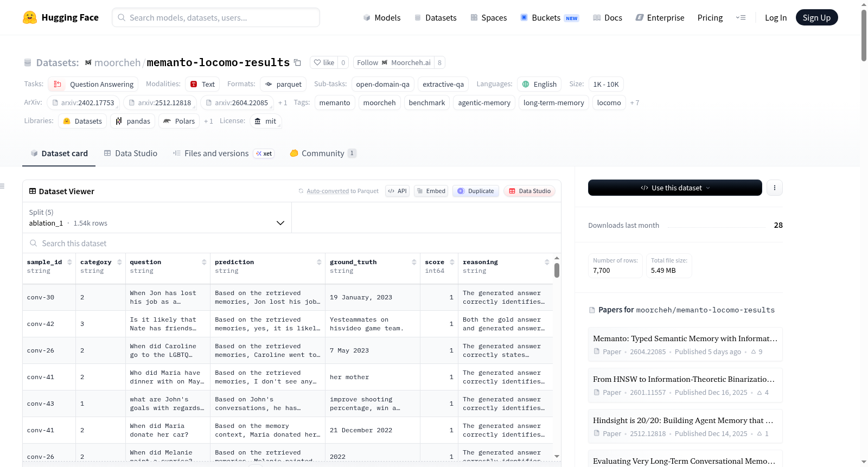Screen dimensions: 868x467
Task: Open the moorcheh owner link
Action: [x=117, y=62]
